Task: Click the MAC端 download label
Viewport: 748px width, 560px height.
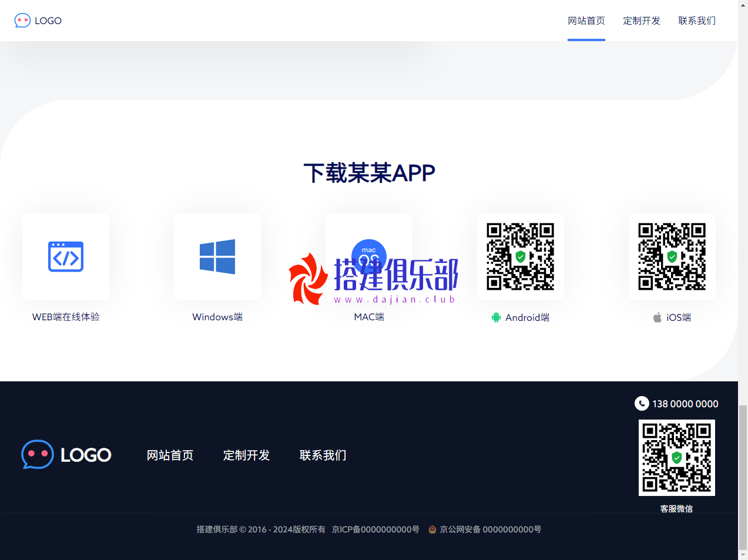Action: pyautogui.click(x=369, y=317)
